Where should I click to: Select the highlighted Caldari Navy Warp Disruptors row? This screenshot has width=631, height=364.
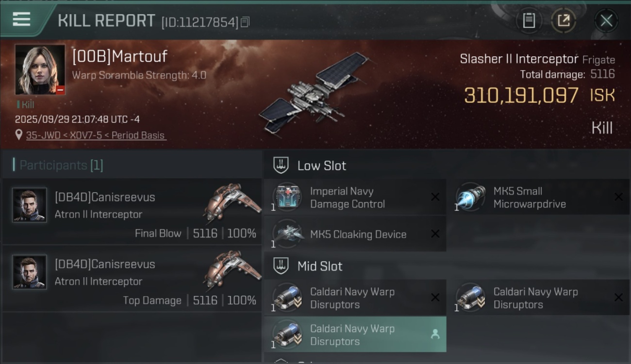(355, 334)
